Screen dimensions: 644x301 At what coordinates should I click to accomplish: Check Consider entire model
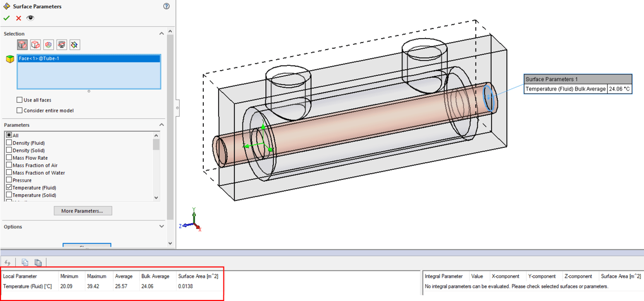(x=19, y=110)
